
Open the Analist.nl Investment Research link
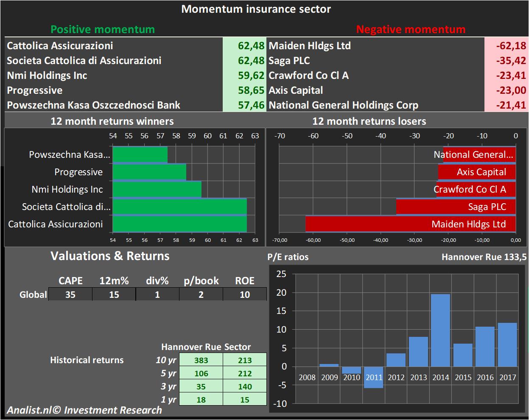(84, 410)
